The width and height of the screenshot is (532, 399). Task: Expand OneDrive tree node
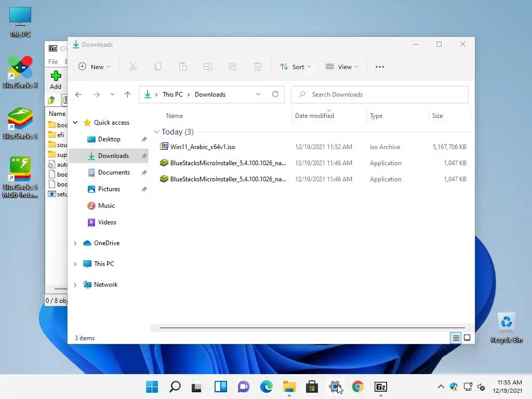75,243
